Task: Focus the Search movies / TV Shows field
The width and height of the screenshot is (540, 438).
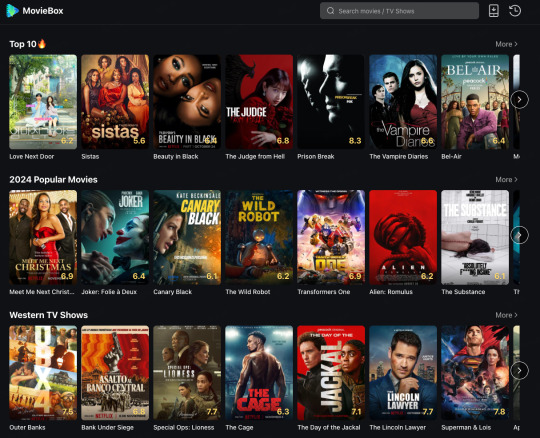Action: point(399,11)
